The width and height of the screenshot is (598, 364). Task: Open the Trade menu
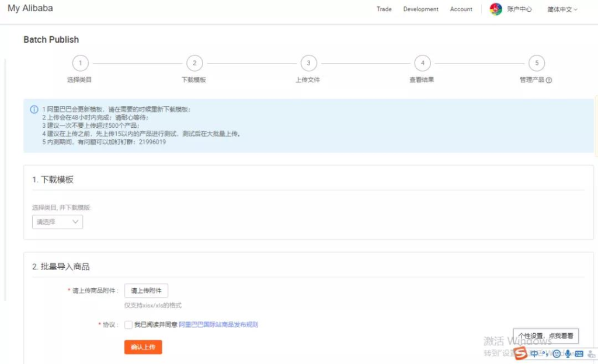coord(384,9)
